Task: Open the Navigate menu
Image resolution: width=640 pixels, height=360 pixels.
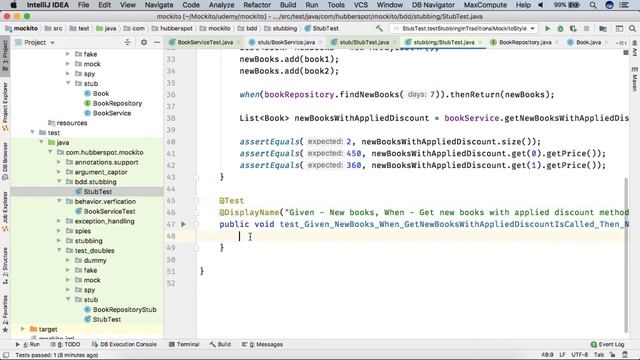Action: click(159, 5)
